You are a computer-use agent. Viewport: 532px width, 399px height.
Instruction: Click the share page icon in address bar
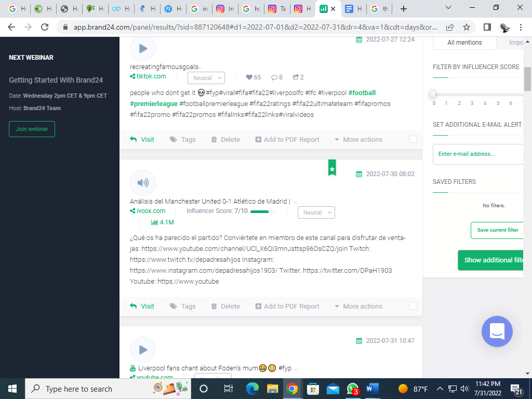tap(450, 27)
